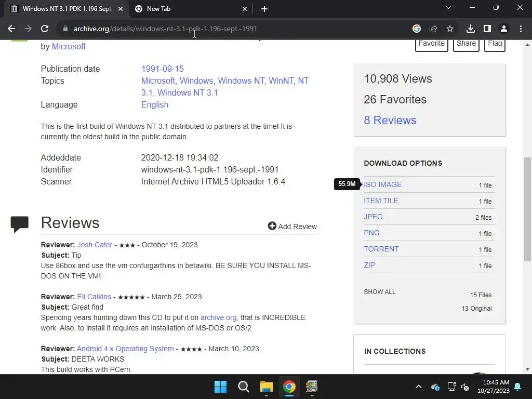Open the network tray icon

[451, 387]
